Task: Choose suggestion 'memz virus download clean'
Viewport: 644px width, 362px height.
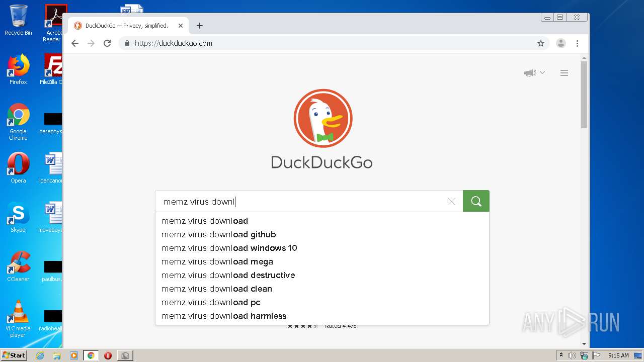Action: point(322,289)
